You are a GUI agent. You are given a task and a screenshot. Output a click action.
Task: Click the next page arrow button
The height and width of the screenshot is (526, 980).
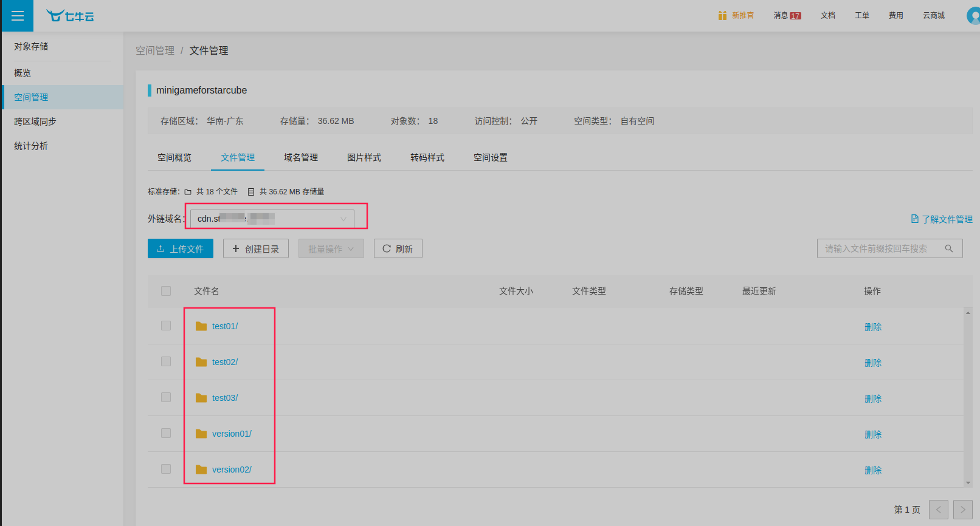pos(963,510)
